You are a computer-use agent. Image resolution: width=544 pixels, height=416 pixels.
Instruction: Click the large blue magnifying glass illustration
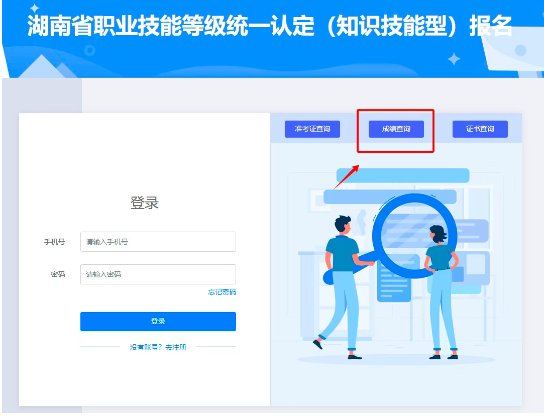(415, 236)
